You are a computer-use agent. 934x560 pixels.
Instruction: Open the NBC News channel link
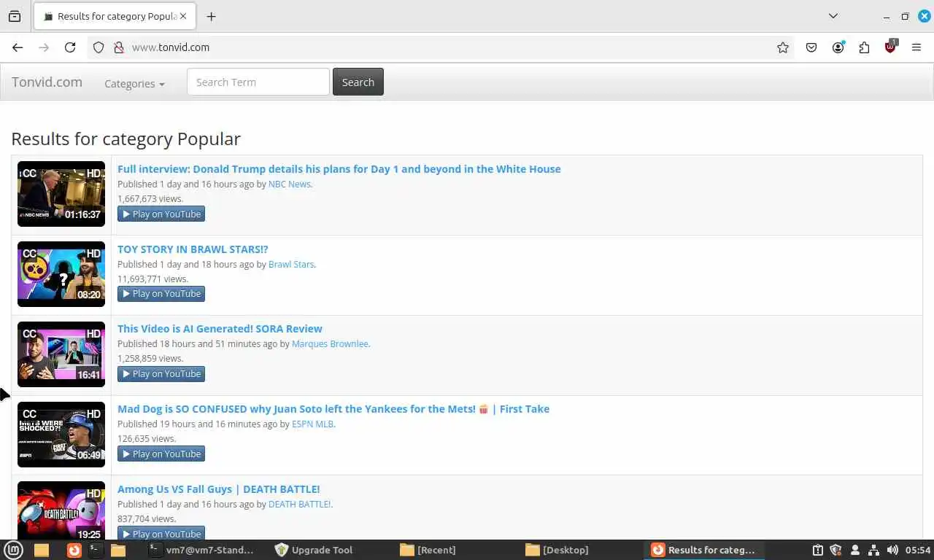pos(290,184)
